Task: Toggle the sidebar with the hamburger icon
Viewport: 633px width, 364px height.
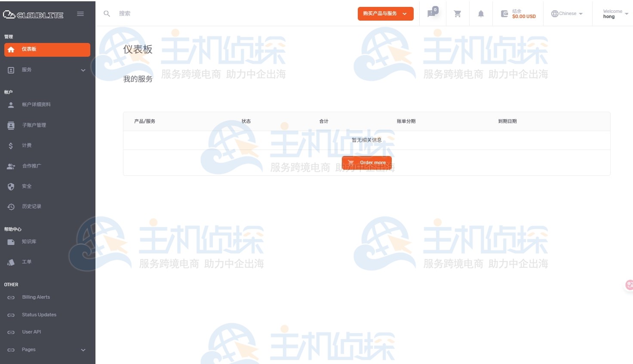Action: pyautogui.click(x=80, y=13)
